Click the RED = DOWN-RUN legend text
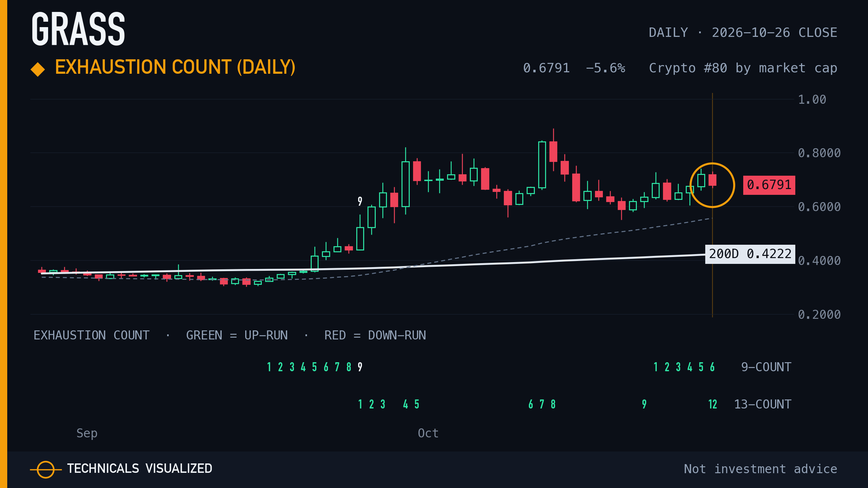868x488 pixels. (x=375, y=335)
